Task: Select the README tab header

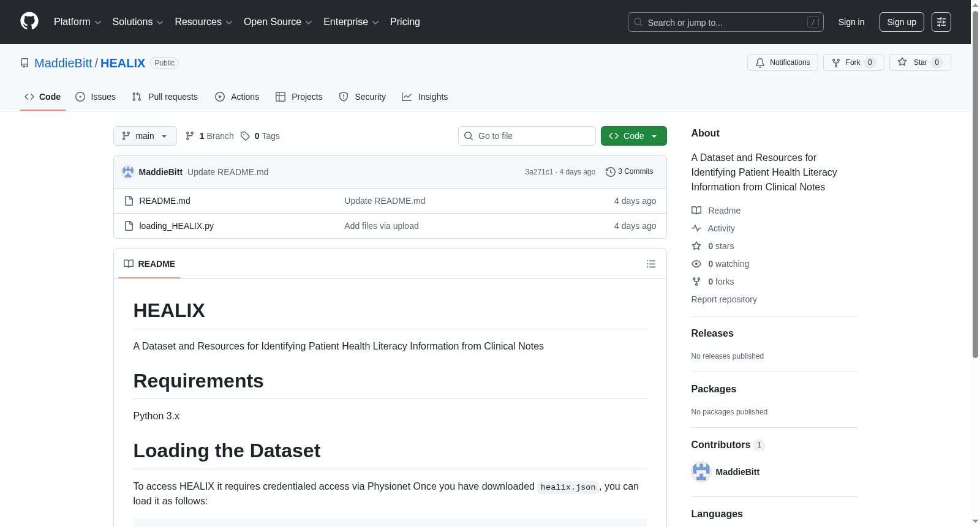Action: [x=149, y=264]
